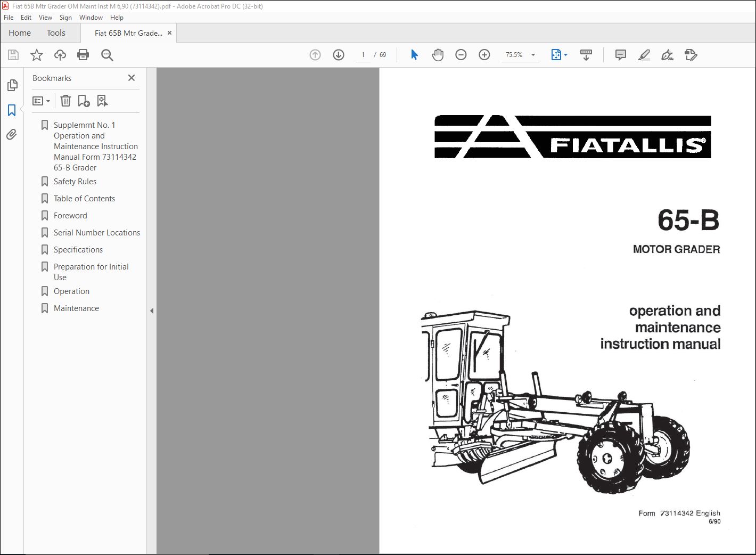Zoom in with plus icon
Image resolution: width=756 pixels, height=555 pixels.
point(484,55)
